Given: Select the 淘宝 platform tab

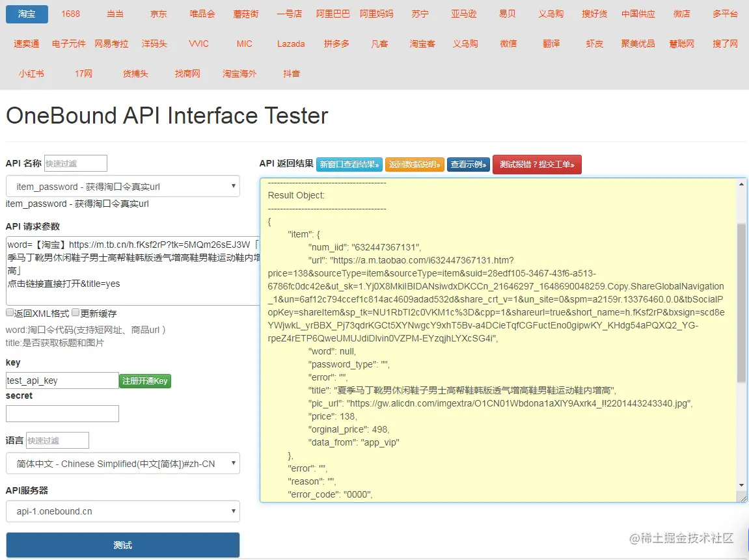Looking at the screenshot, I should 27,14.
